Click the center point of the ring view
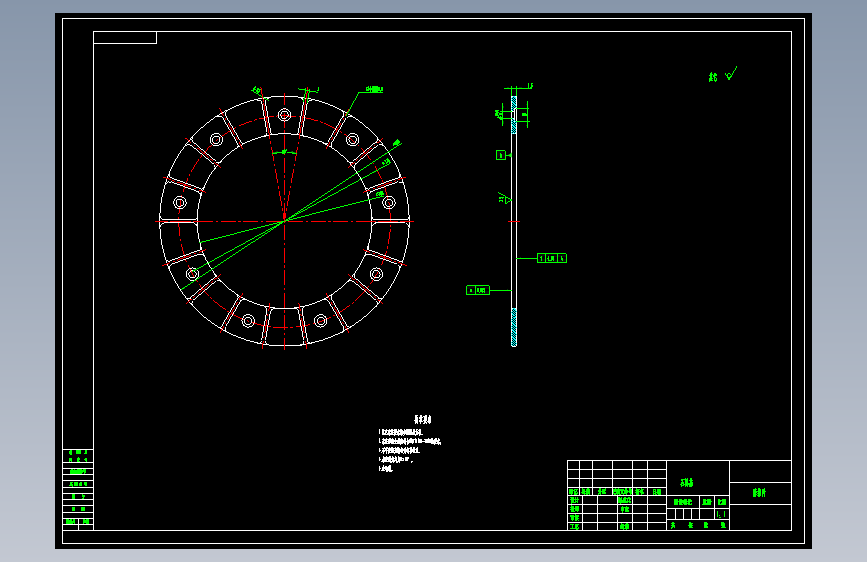Screen dimensions: 867x562 pyautogui.click(x=285, y=221)
